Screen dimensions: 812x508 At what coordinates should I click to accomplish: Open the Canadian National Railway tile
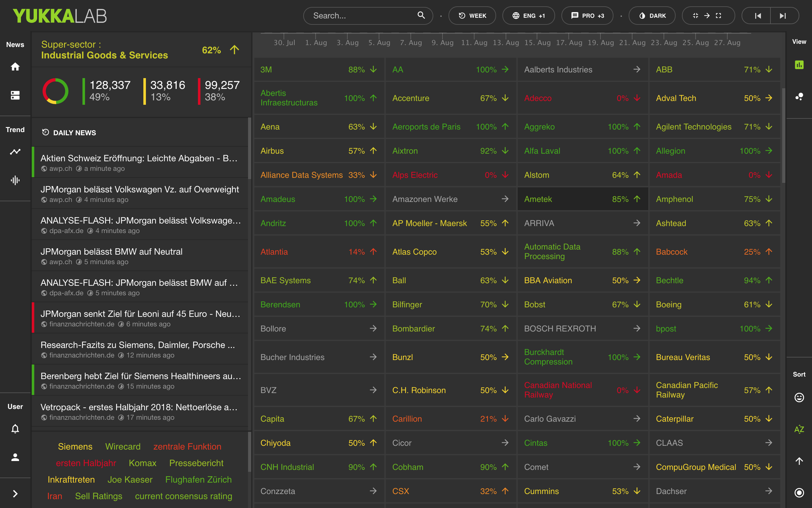pos(583,390)
